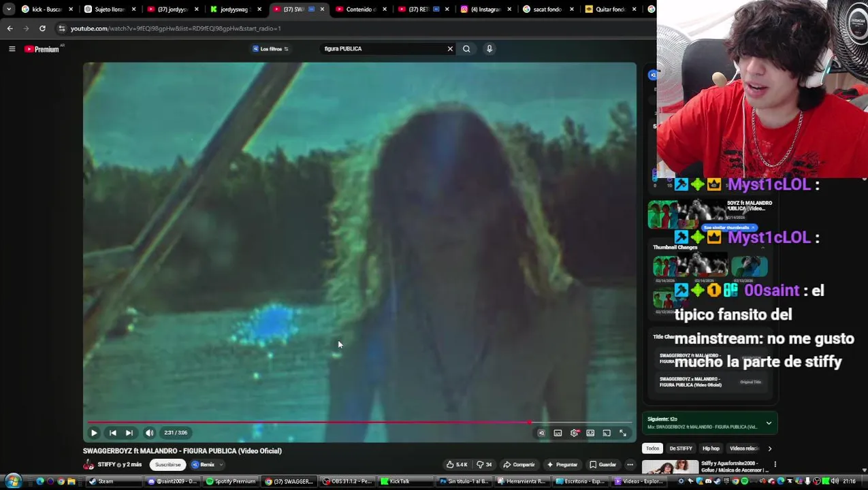
Task: Like the video with 5.4K thumbs up
Action: coord(457,465)
